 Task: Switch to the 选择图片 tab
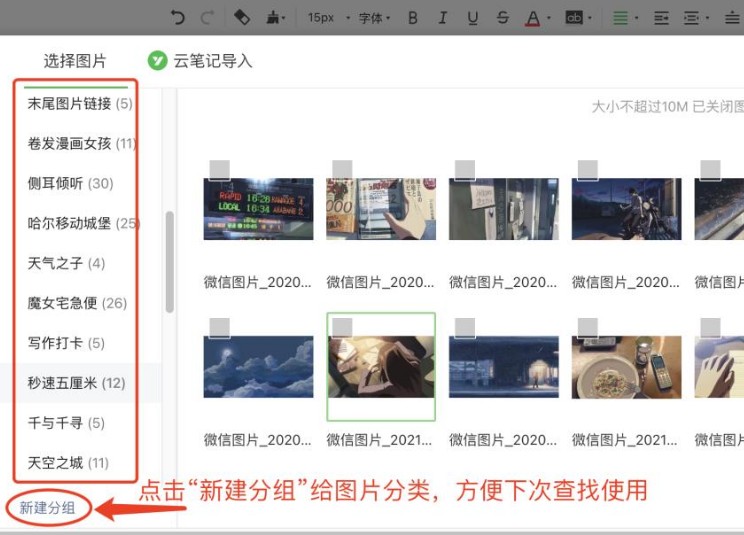pyautogui.click(x=75, y=61)
